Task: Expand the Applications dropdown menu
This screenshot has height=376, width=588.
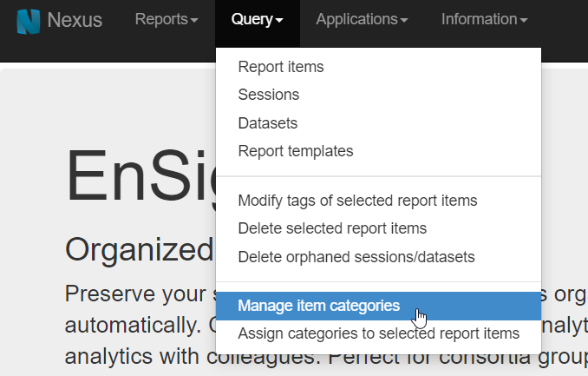Action: [x=362, y=19]
